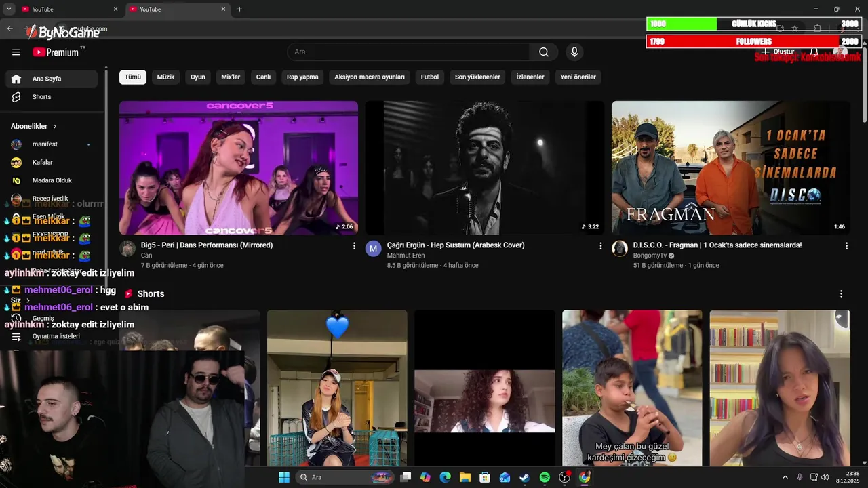Open the YouTube hamburger guide menu

point(16,52)
